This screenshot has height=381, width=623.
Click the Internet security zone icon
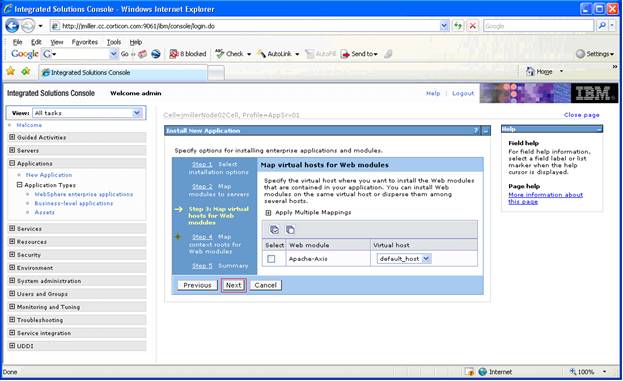tap(482, 372)
